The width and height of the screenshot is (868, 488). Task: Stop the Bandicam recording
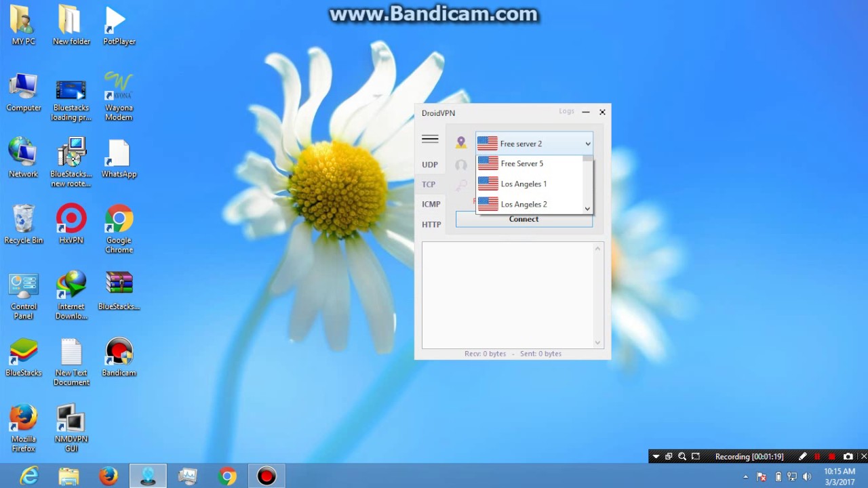point(832,457)
